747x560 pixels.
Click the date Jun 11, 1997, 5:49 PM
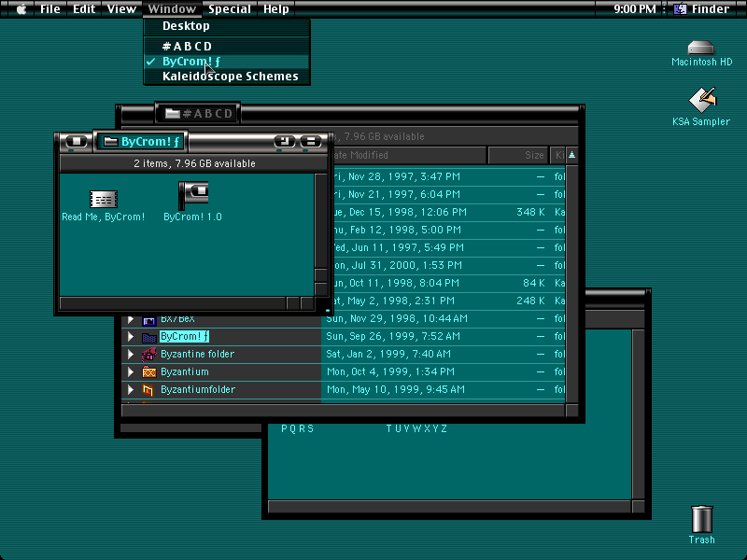click(398, 247)
